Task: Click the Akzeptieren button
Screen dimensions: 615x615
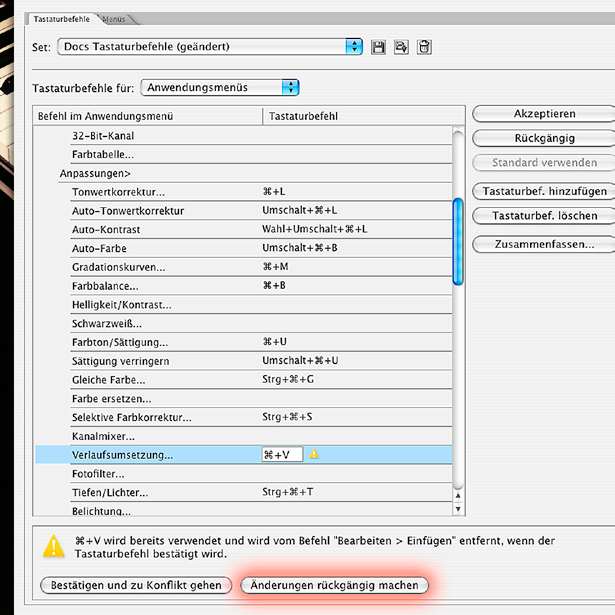Action: (544, 114)
